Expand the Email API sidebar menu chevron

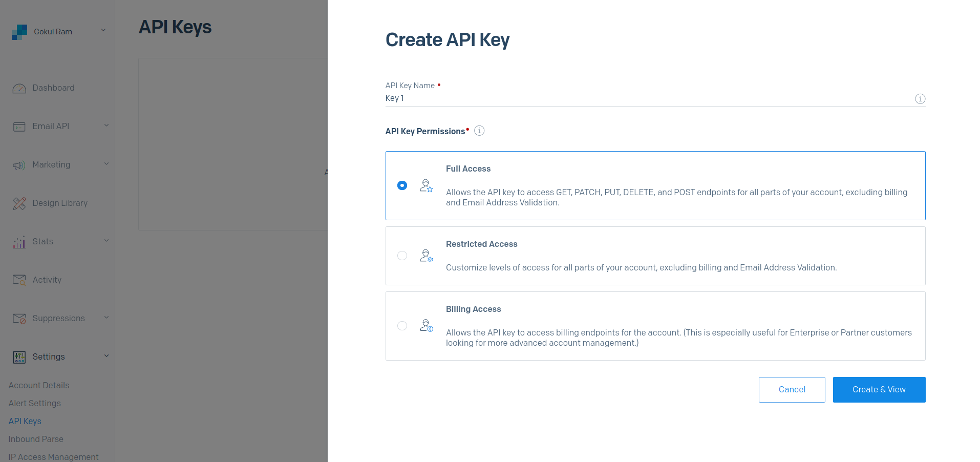coord(106,125)
